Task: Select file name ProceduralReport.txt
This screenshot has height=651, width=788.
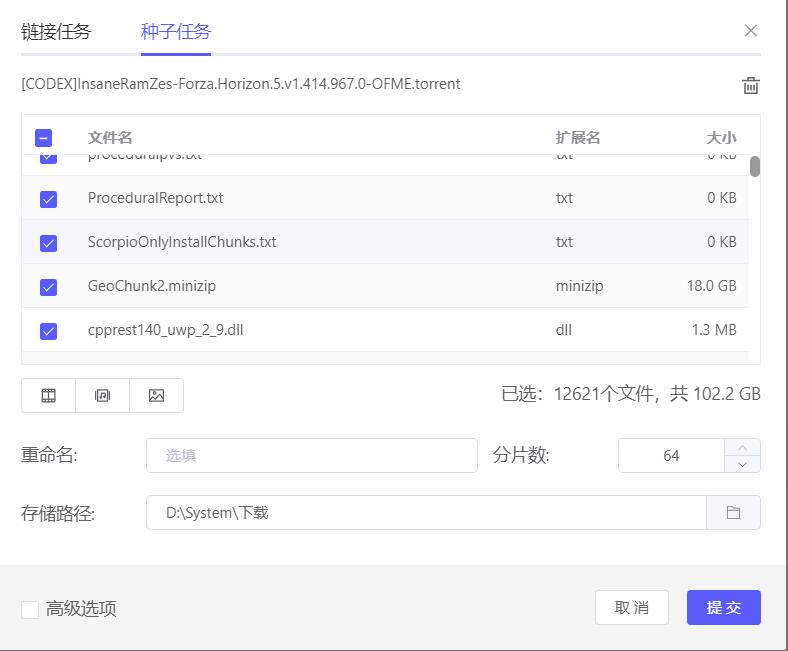Action: 155,198
